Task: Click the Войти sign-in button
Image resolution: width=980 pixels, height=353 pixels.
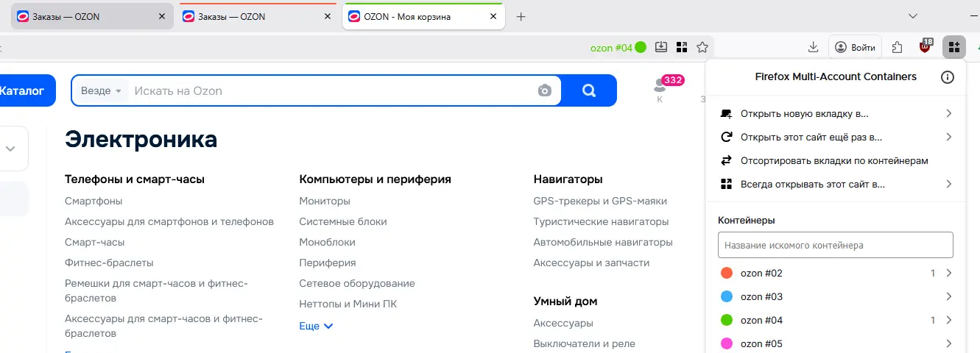Action: coord(855,47)
